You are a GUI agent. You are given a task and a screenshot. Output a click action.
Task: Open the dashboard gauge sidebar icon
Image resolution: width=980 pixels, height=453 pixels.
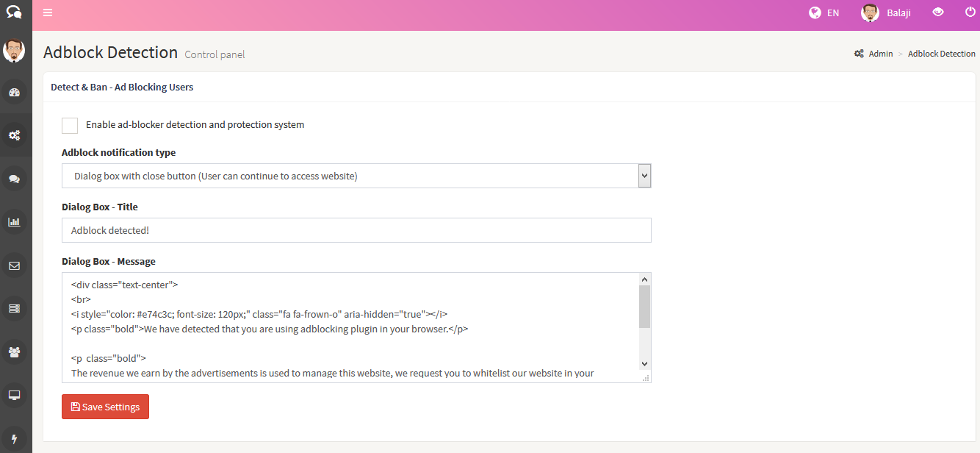(x=14, y=93)
